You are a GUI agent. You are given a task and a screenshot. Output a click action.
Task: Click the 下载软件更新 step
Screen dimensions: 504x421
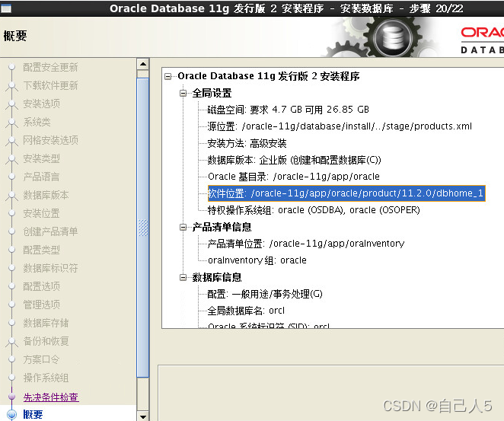(x=50, y=85)
